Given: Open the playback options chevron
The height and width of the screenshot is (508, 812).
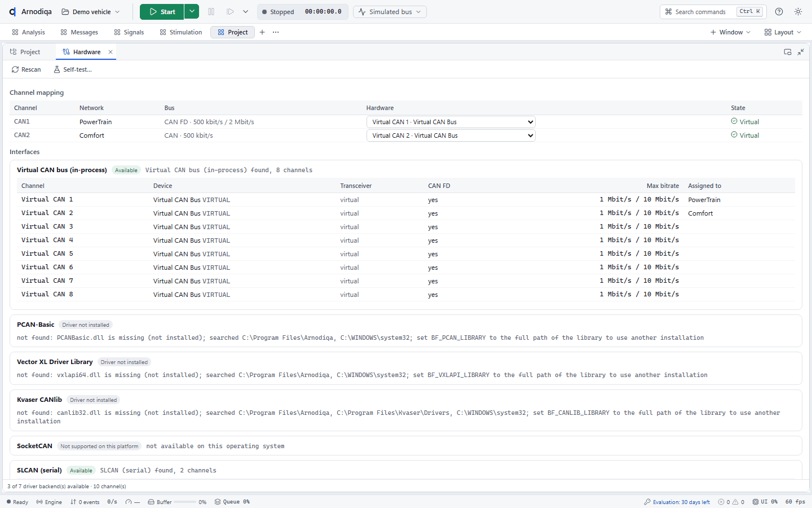Looking at the screenshot, I should click(245, 12).
